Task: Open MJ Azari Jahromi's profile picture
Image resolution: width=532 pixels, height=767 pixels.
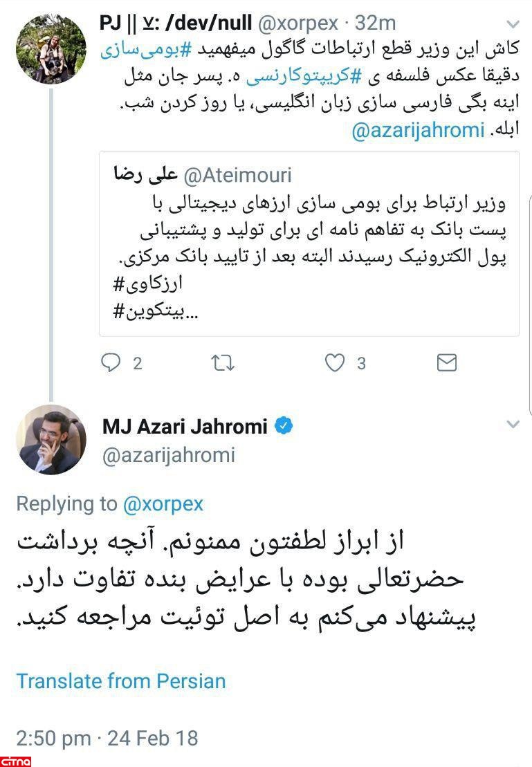Action: click(x=51, y=439)
